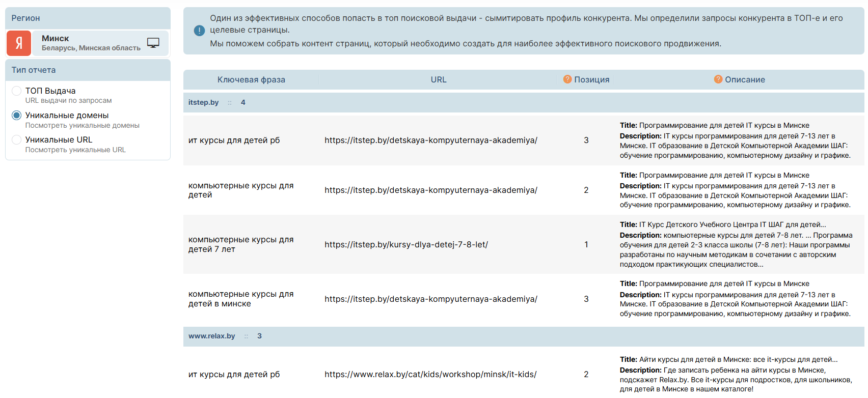Click 'Посмотреть уникальные домены' subtitle
Screen dimensions: 868x398
tap(83, 125)
